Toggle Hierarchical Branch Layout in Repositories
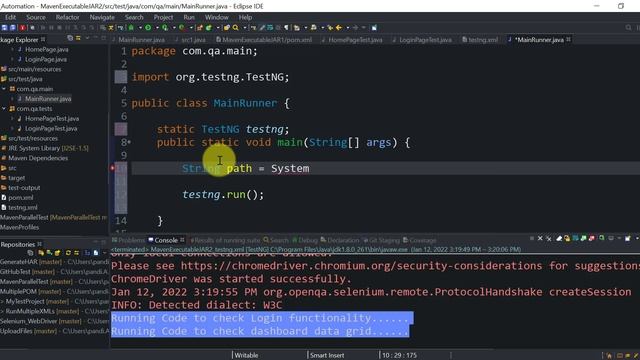The height and width of the screenshot is (360, 640). 87,253
